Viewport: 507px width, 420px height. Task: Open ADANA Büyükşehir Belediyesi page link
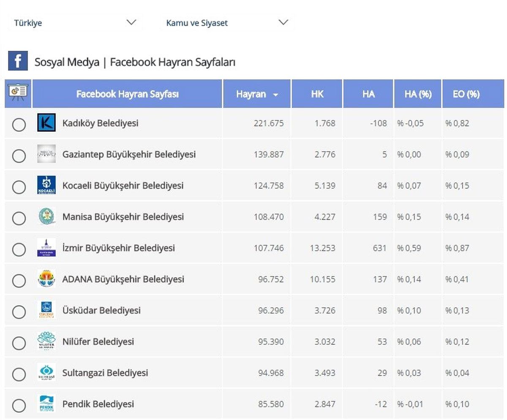123,279
